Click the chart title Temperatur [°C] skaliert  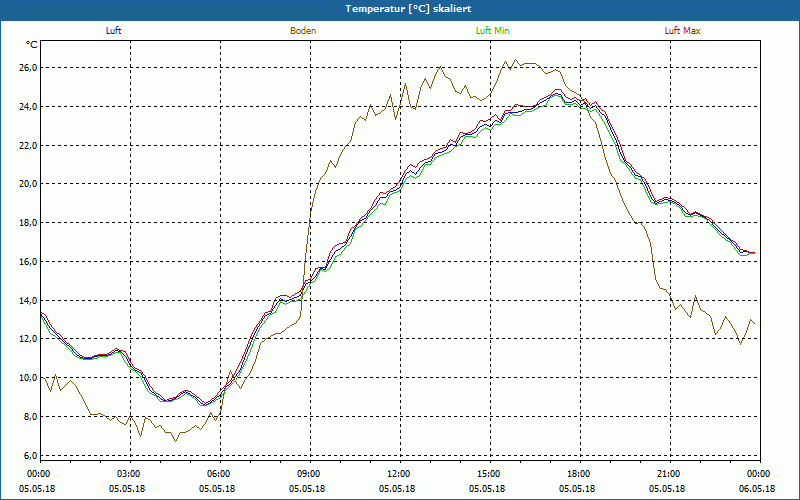(408, 9)
